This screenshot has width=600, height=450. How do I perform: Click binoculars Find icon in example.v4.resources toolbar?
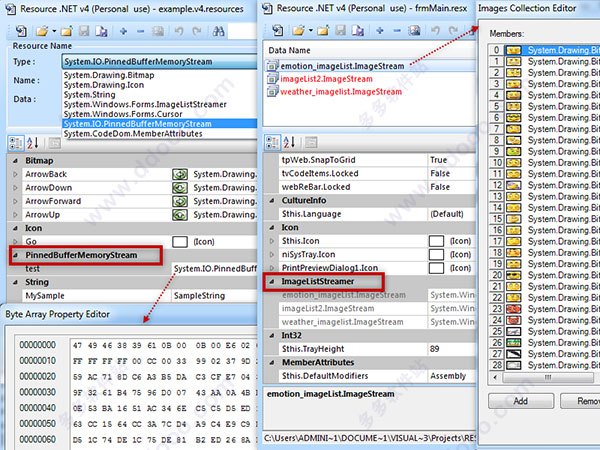pos(218,31)
